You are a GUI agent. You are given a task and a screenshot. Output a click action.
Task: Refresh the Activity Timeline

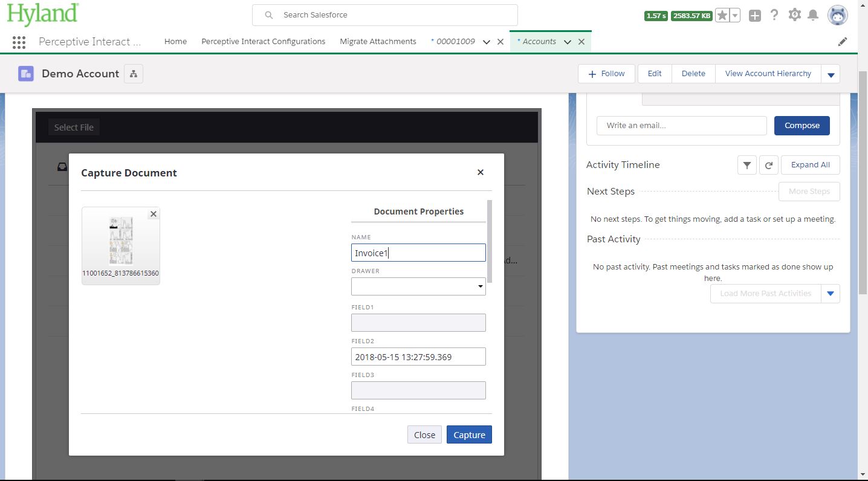pos(768,164)
